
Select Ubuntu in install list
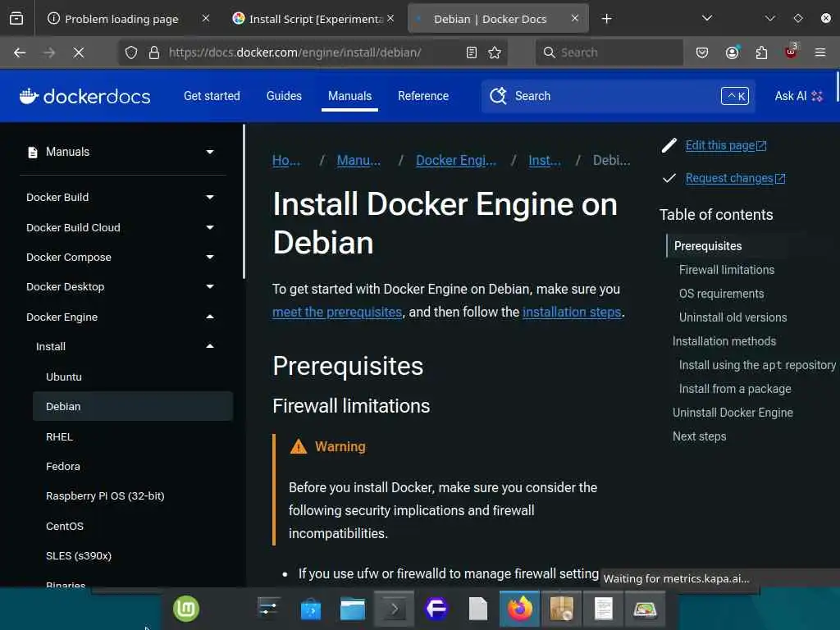tap(64, 377)
